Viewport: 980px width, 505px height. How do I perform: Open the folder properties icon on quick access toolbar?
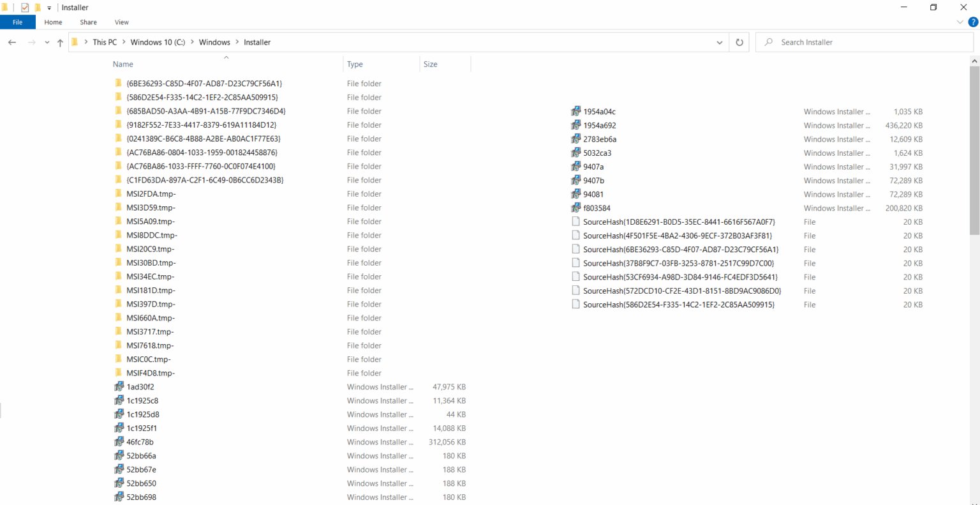pos(4,7)
